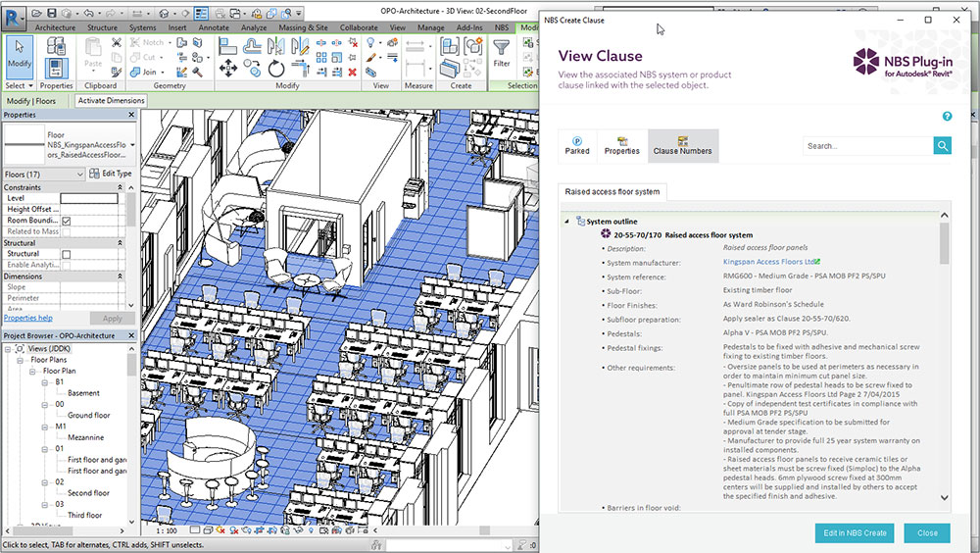Toggle the Enable Analytical Model checkbox
Viewport: 980px width, 553px height.
pyautogui.click(x=67, y=266)
